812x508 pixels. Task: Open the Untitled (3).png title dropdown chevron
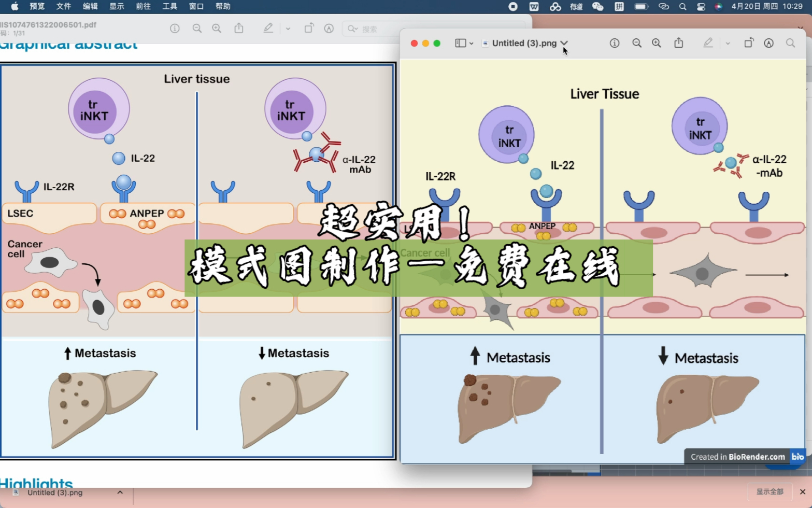[x=564, y=43]
